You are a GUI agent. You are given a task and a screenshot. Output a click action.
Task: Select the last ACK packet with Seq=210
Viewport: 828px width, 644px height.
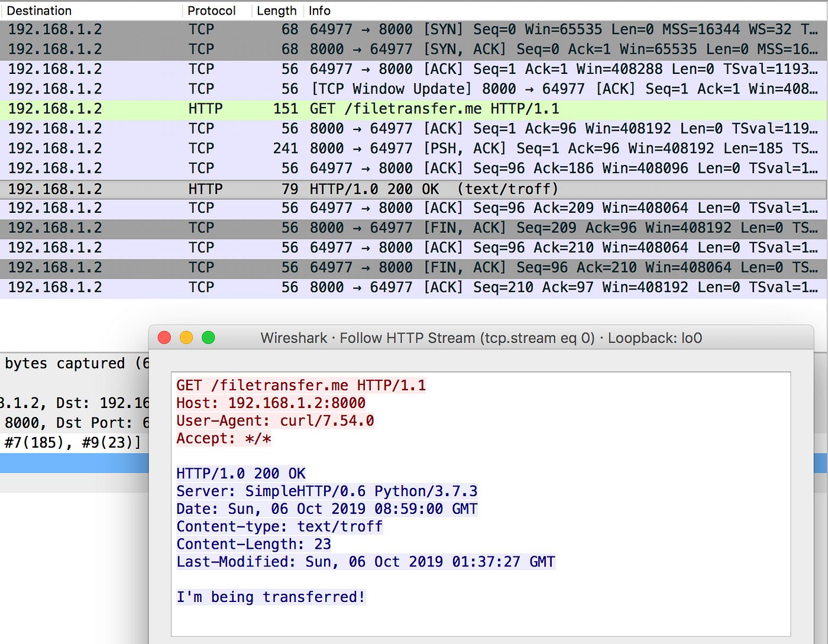414,287
